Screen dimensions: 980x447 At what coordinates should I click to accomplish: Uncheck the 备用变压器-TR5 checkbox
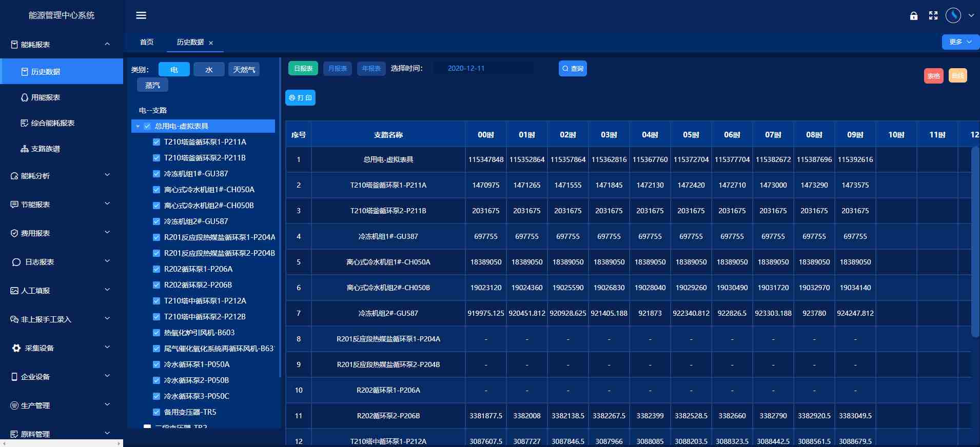click(156, 412)
